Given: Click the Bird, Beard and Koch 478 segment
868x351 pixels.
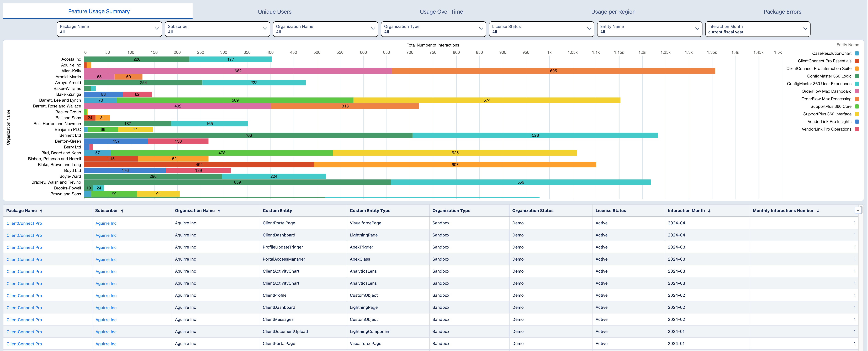Looking at the screenshot, I should click(x=222, y=153).
